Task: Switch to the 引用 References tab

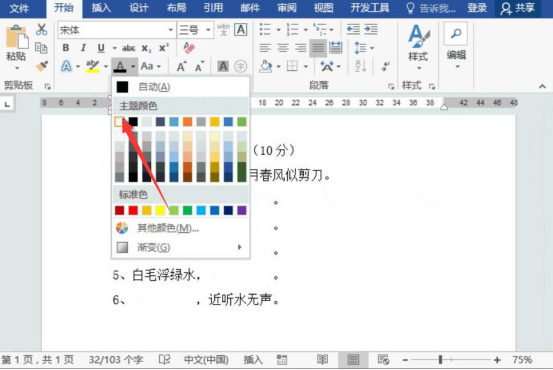Action: (x=213, y=8)
